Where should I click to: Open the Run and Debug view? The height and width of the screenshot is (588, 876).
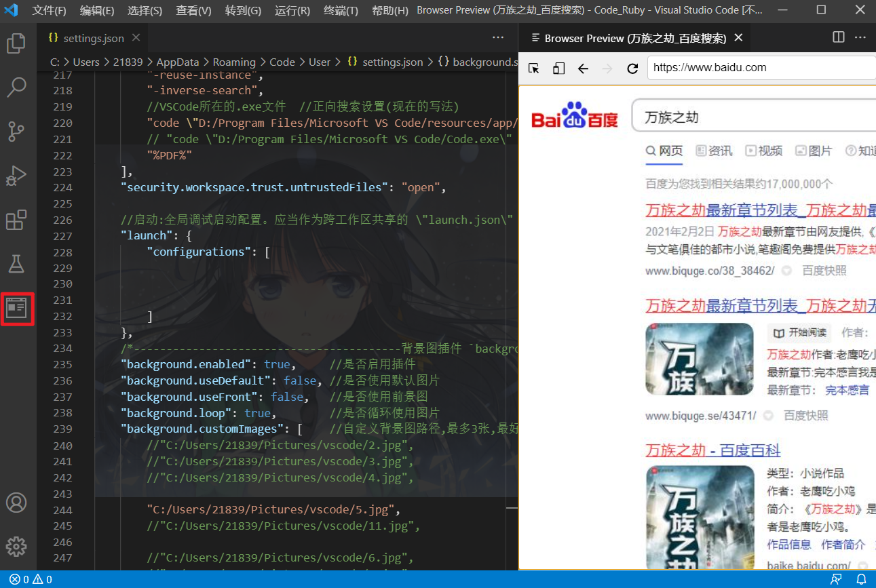pyautogui.click(x=16, y=176)
